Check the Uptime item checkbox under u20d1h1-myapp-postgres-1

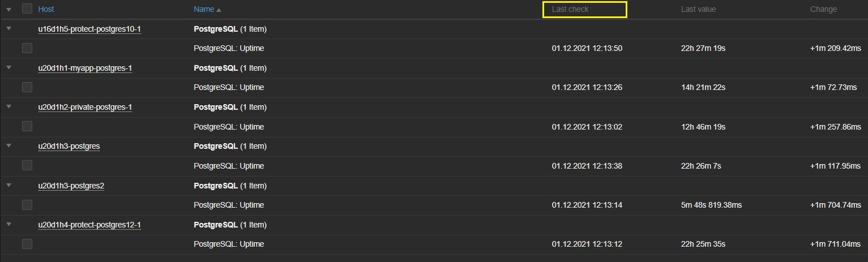pyautogui.click(x=27, y=87)
